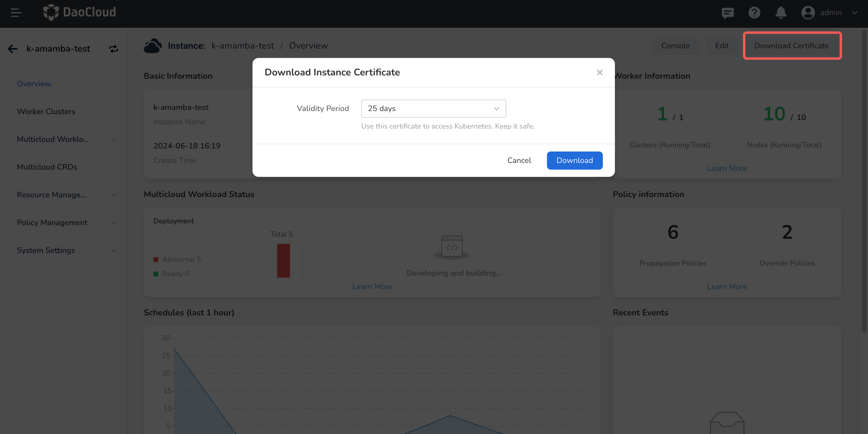Click the Nodes running count 10
The image size is (868, 434).
[x=774, y=114]
